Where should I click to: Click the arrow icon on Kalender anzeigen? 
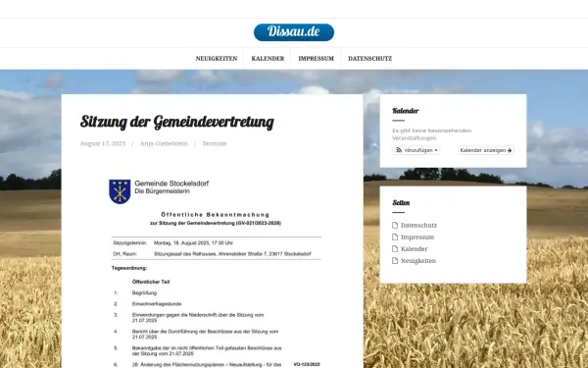510,150
